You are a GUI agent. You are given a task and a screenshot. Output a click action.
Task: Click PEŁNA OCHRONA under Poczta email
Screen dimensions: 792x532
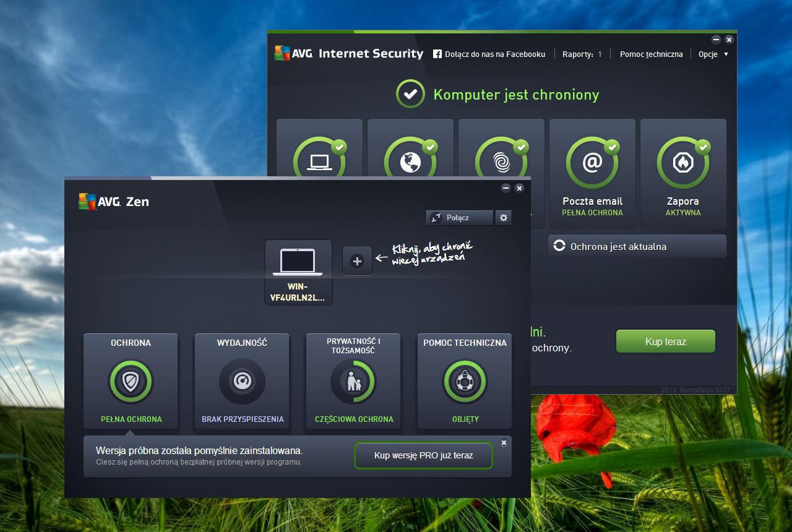pos(592,213)
